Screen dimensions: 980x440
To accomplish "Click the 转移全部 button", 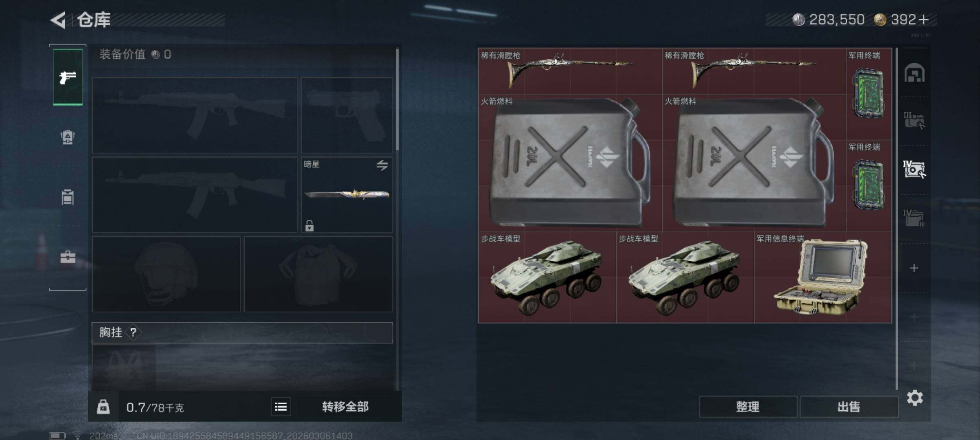I will (345, 407).
